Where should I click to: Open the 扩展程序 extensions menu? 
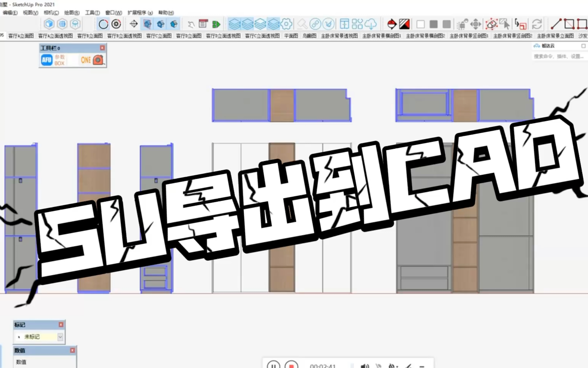click(x=140, y=13)
